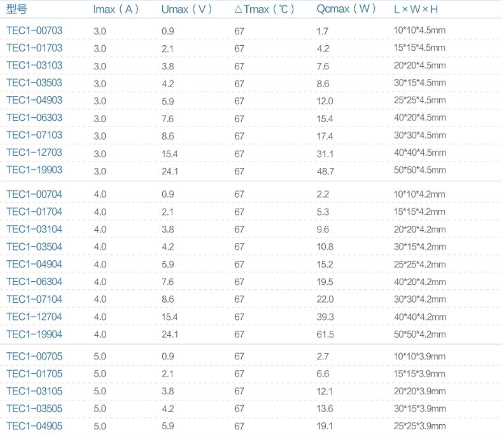Select the TEC1-03503 product link

[x=34, y=83]
